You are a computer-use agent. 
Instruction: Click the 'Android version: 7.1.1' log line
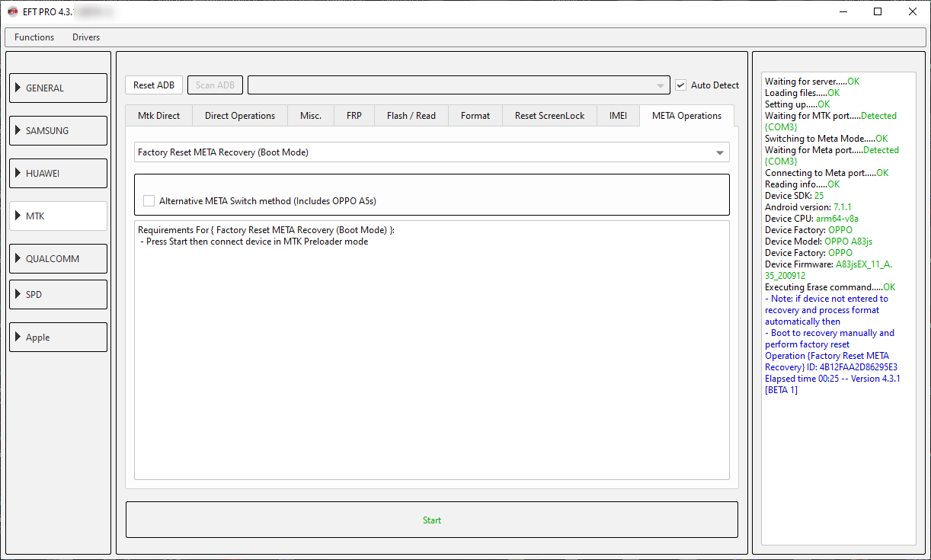point(808,207)
